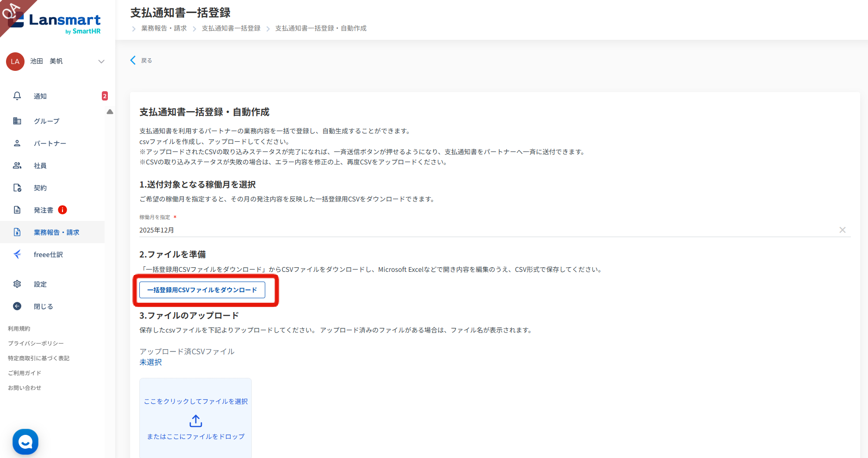Open freee仕訳 in the sidebar
This screenshot has width=868, height=458.
coord(48,255)
